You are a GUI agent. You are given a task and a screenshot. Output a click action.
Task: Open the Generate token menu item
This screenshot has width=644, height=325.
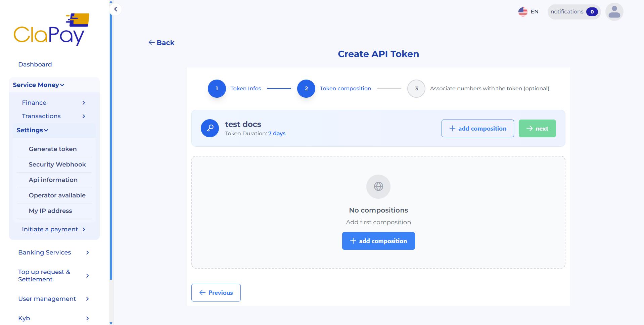[53, 149]
